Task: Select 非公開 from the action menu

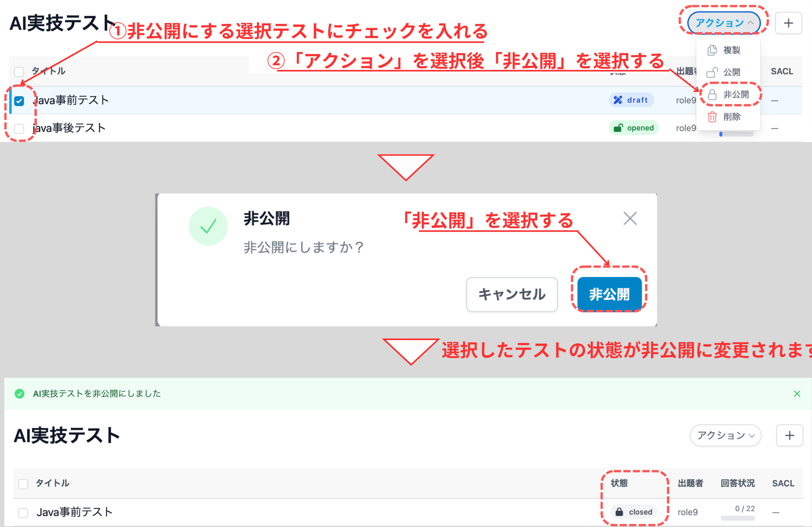Action: click(x=736, y=94)
